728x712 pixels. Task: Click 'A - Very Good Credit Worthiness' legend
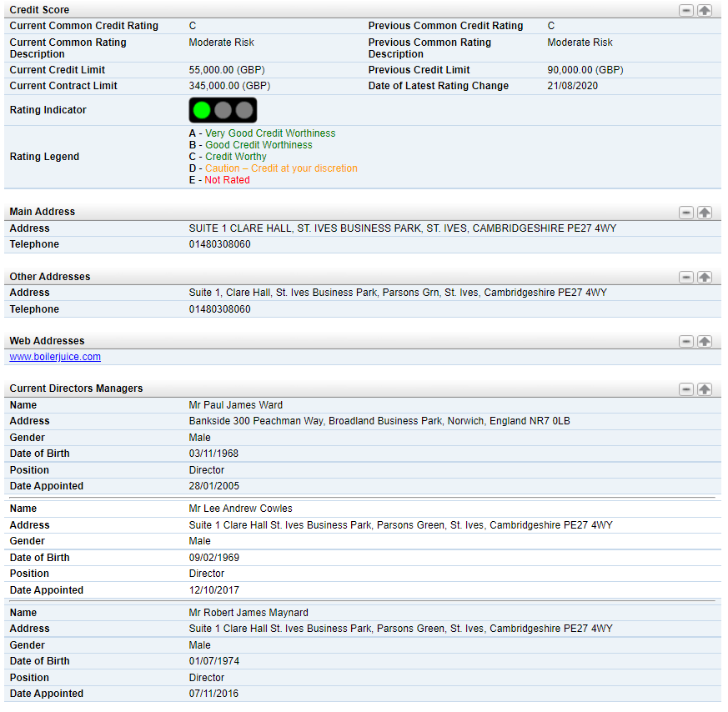tap(262, 133)
